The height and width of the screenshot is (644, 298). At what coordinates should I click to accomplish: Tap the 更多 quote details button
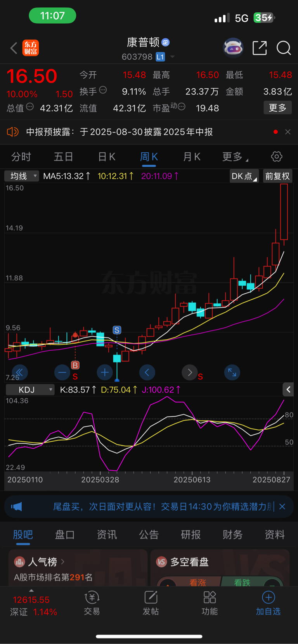point(278,108)
